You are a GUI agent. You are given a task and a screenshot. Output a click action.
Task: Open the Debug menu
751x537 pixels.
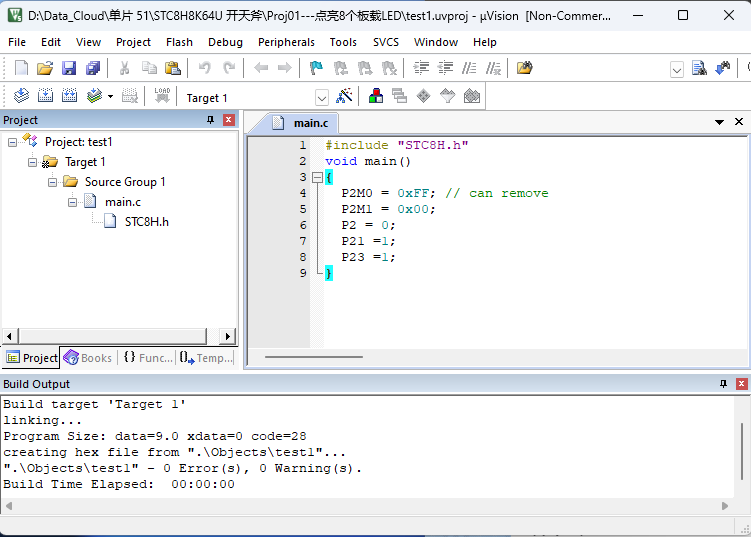[x=225, y=42]
